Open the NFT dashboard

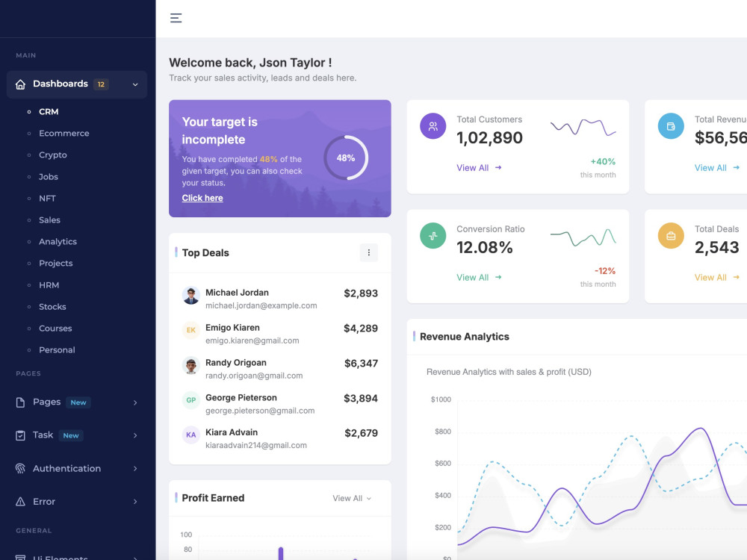pyautogui.click(x=47, y=199)
